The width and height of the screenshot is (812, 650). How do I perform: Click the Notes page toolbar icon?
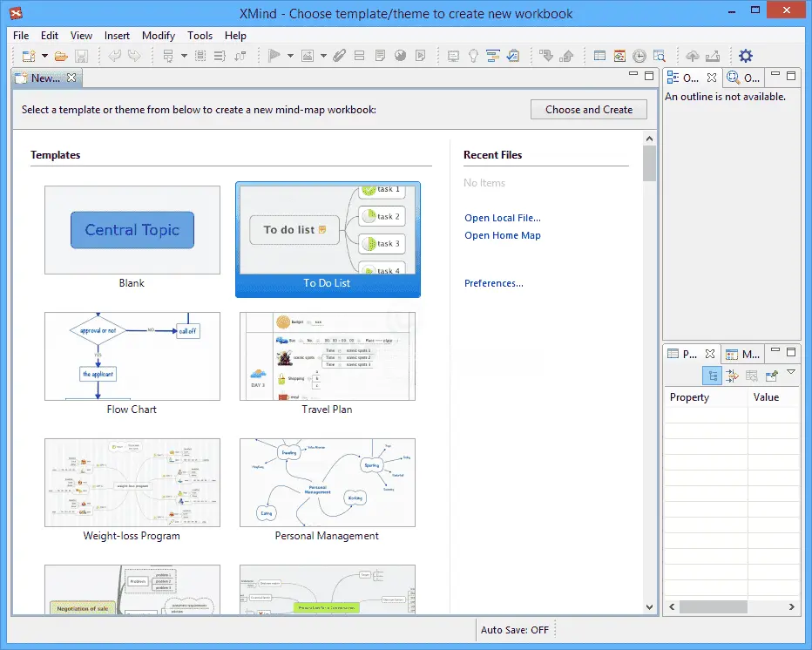(x=380, y=56)
